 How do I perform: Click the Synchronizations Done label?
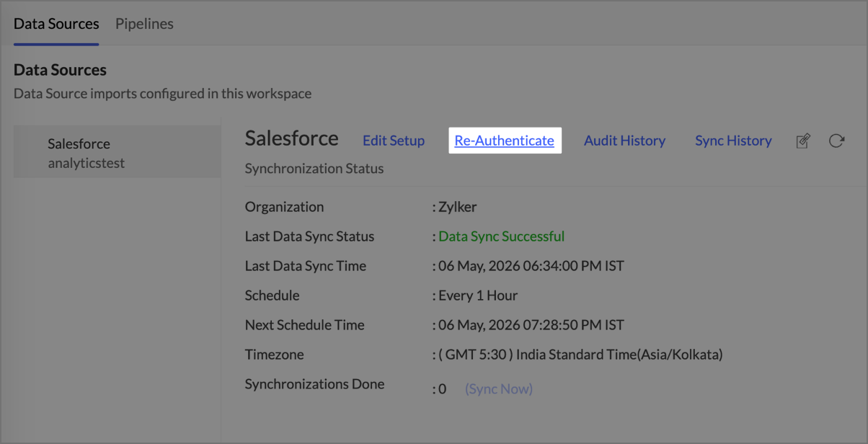coord(314,384)
